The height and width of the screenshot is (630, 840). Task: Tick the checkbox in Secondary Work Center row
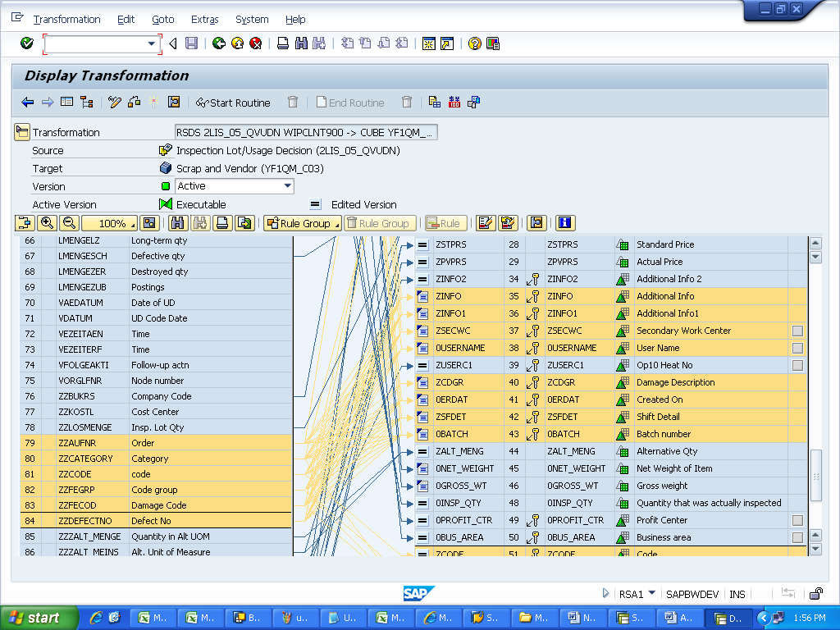(797, 331)
